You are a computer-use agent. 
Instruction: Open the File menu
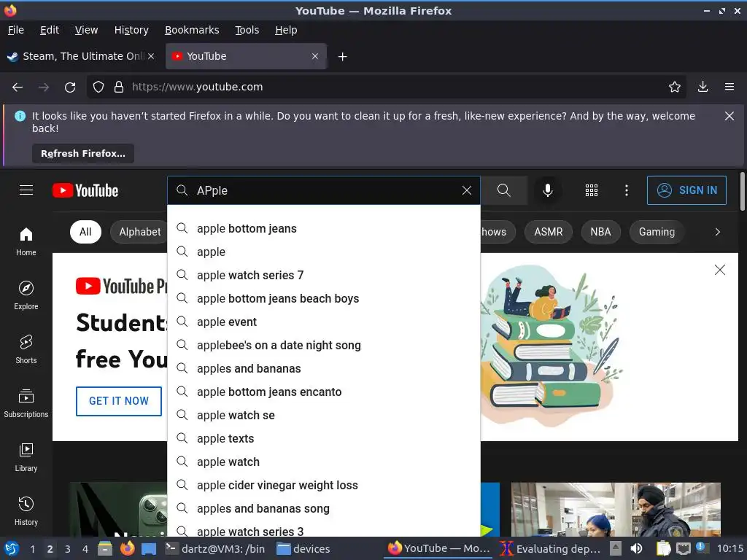(16, 30)
